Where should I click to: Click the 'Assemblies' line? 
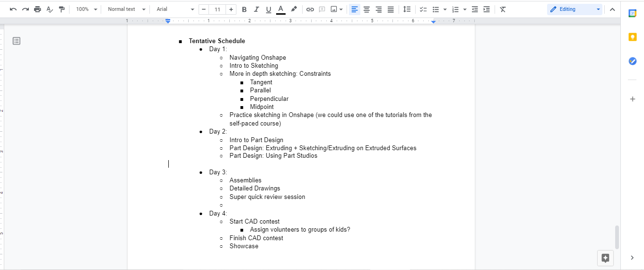(x=245, y=180)
